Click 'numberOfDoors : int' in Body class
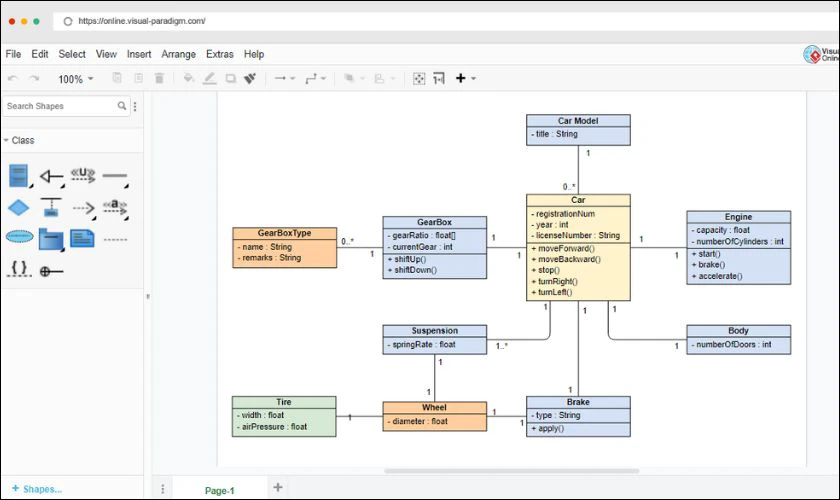Viewport: 840px width, 500px height. pos(734,345)
